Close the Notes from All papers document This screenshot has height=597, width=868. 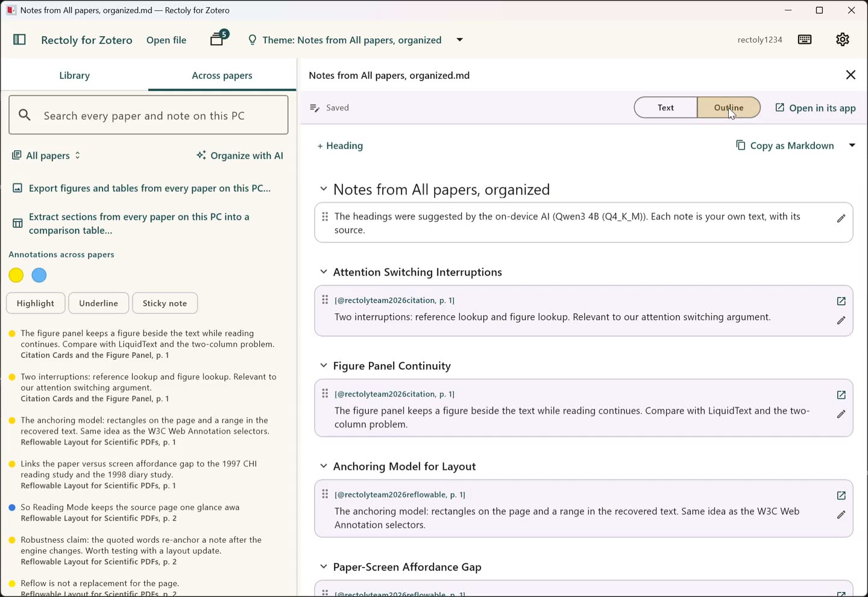pyautogui.click(x=851, y=75)
